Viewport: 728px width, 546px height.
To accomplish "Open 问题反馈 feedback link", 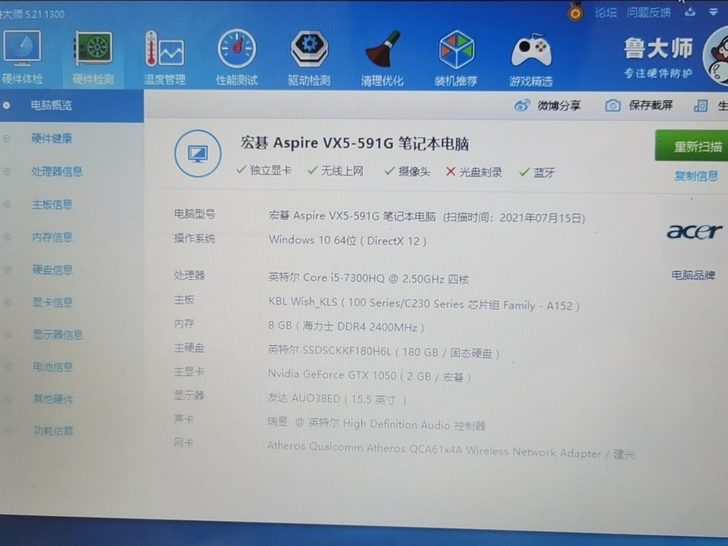I will click(648, 13).
